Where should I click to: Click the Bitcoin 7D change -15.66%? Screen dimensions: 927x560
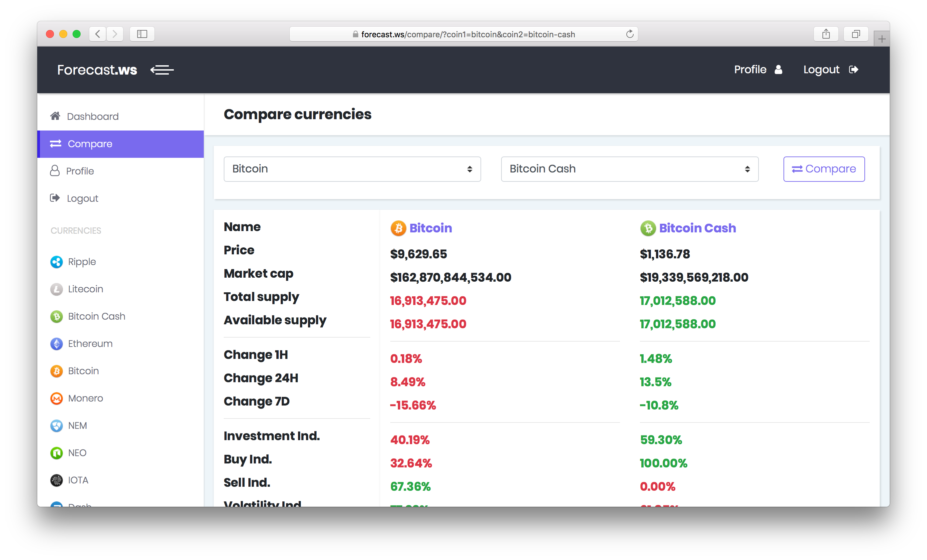coord(413,406)
